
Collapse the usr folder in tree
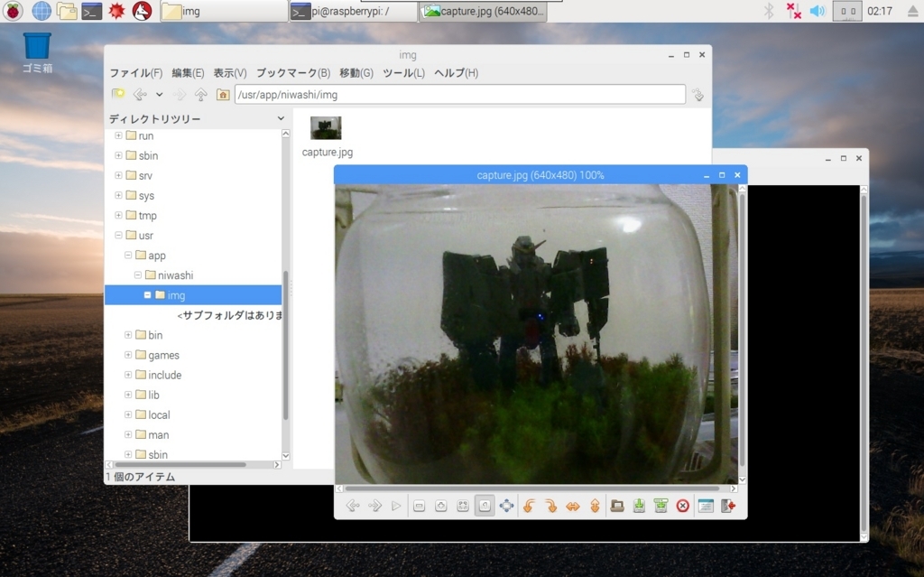118,236
